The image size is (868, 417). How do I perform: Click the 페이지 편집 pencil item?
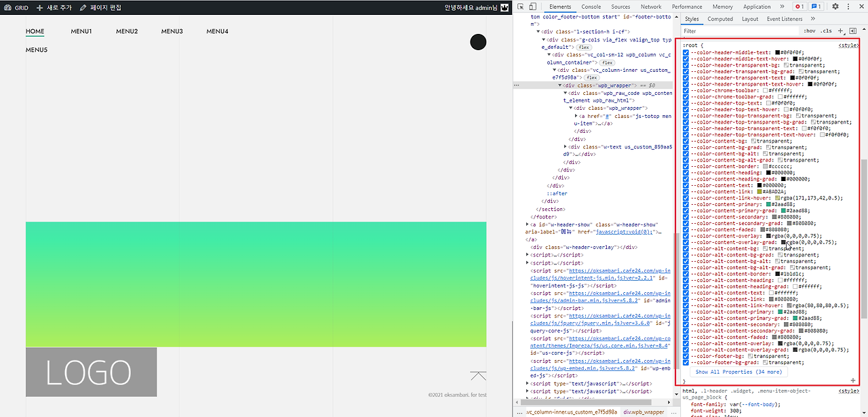100,7
